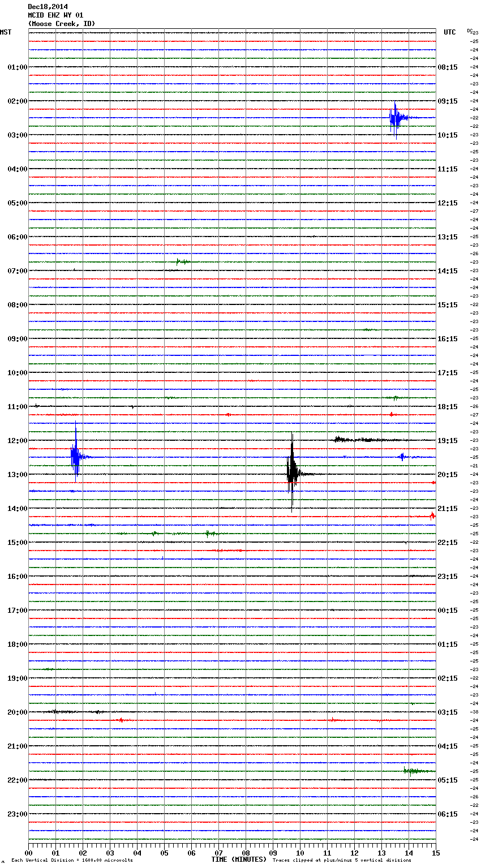
Task: Click the 16:15 UTC time label
Action: pos(448,339)
